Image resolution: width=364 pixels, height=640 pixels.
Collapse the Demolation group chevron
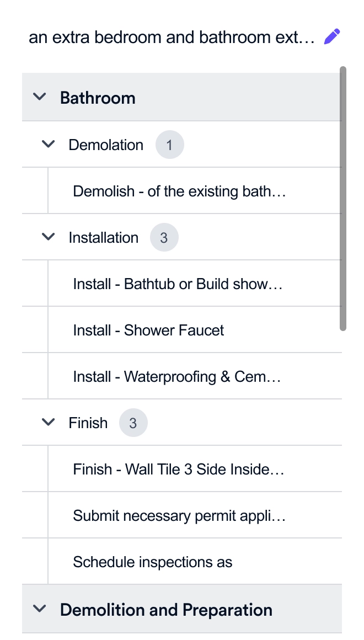pos(49,145)
